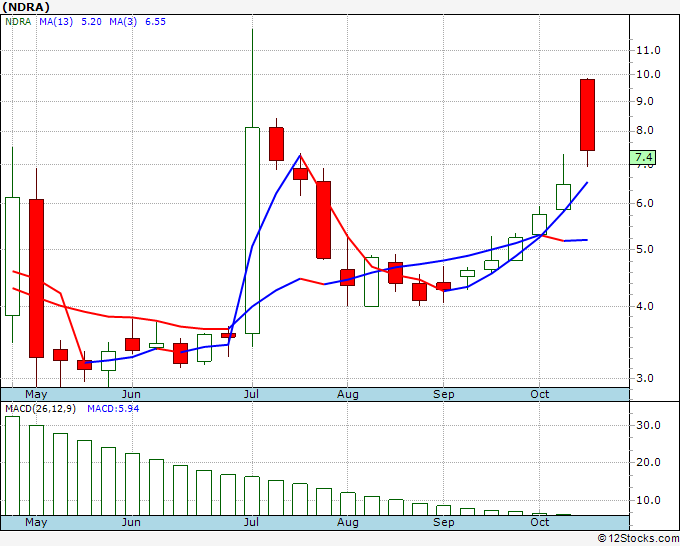Click Sep on the price chart axis
This screenshot has width=680, height=546.
click(x=443, y=394)
